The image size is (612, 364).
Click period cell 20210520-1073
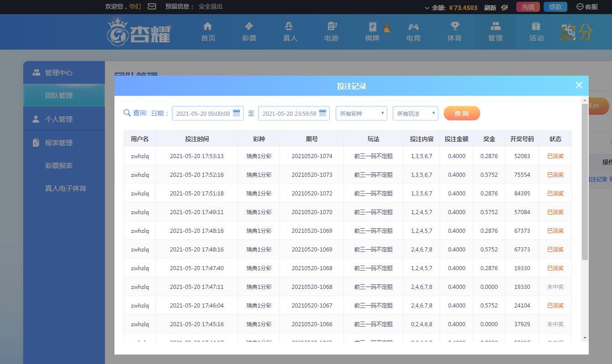tap(312, 174)
